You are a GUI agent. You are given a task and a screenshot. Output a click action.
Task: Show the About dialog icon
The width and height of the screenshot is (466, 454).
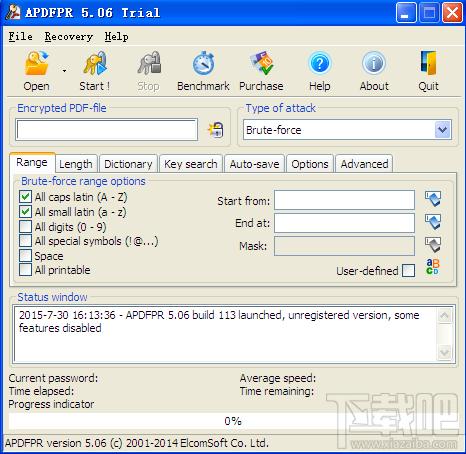(x=374, y=63)
